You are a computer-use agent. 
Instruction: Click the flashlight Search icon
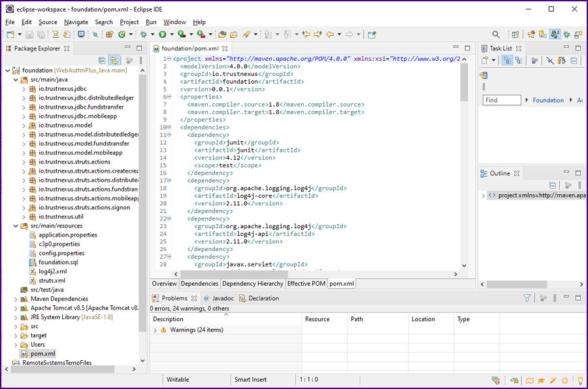(246, 35)
